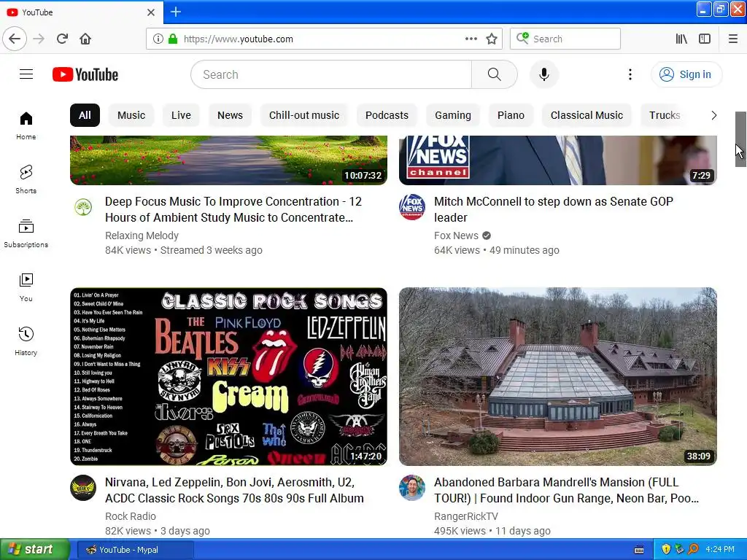This screenshot has height=560, width=747.
Task: Click Sign in button
Action: 686,74
